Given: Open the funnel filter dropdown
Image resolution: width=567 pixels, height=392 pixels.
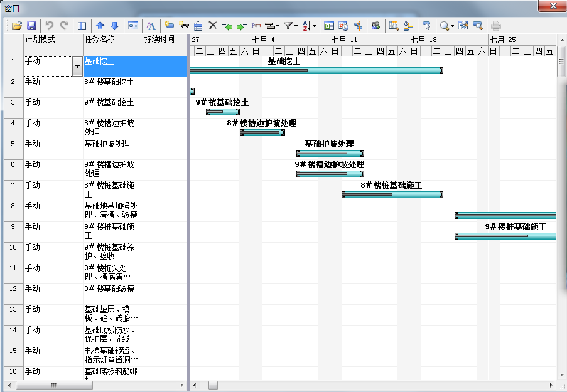Looking at the screenshot, I should point(289,26).
